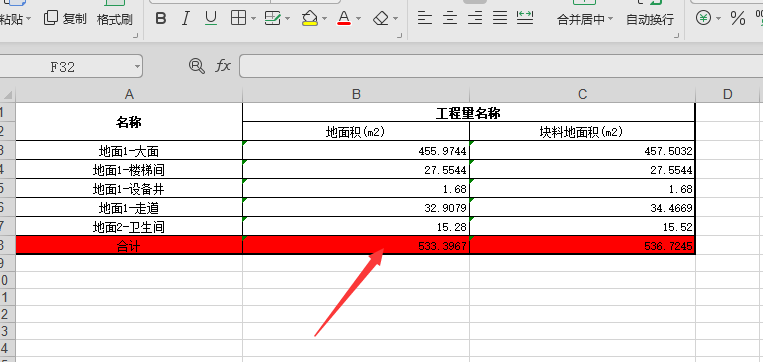Select the 地面1-设备井 cell
This screenshot has width=763, height=362.
click(129, 188)
